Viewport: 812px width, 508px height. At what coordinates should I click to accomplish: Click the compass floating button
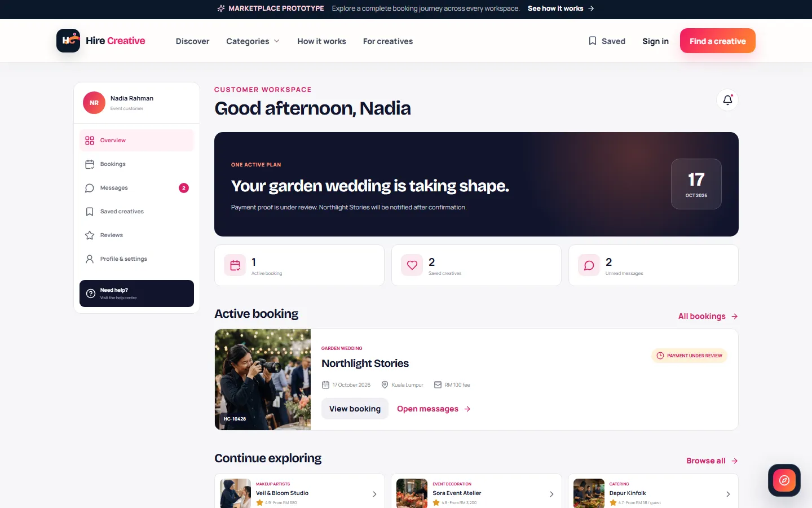click(784, 480)
